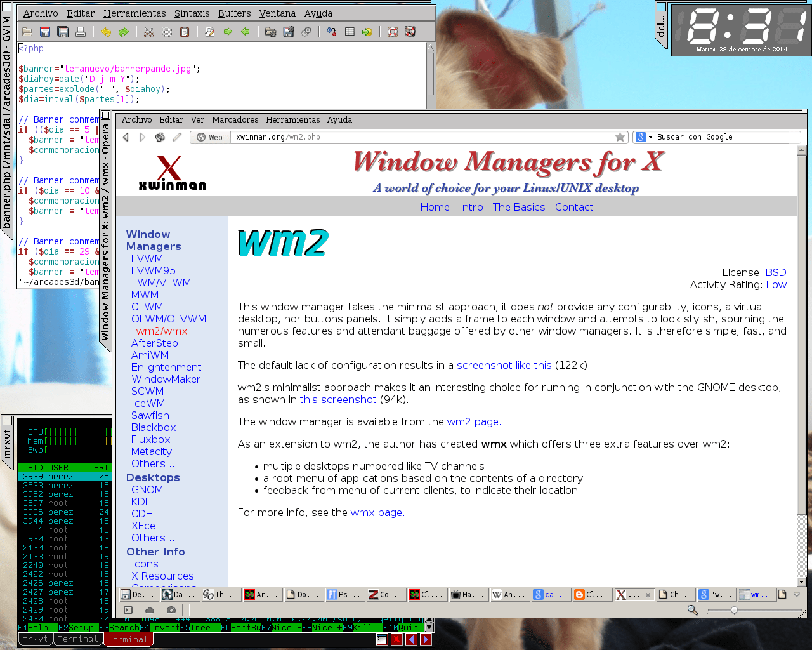Click the save file icon in GVim toolbar
Screen dimensions: 812x650
click(x=45, y=32)
